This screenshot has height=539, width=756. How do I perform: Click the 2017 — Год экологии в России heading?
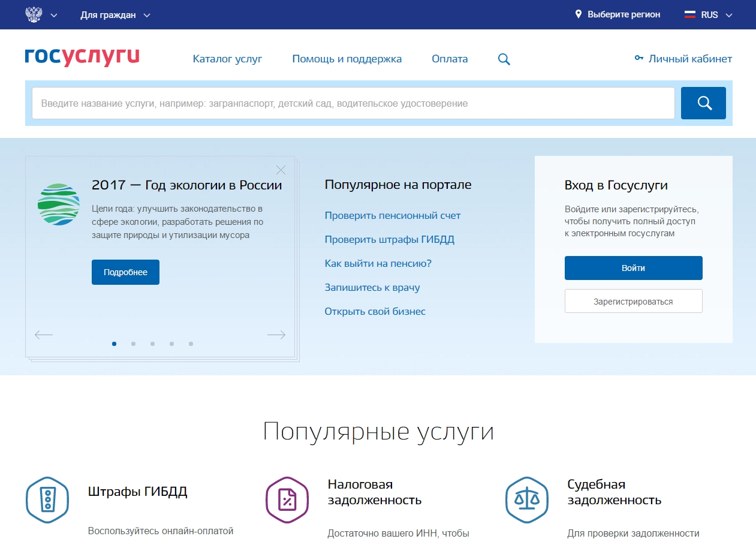186,185
